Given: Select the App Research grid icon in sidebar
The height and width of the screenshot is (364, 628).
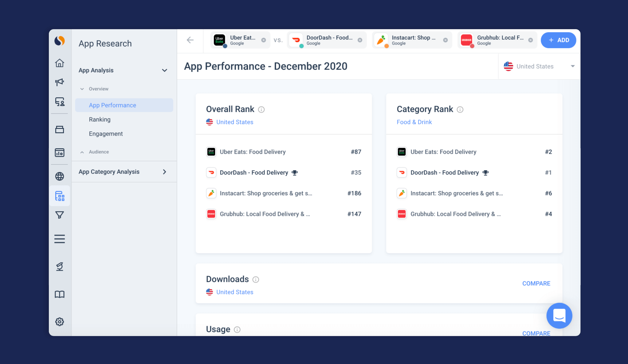Looking at the screenshot, I should pos(60,196).
